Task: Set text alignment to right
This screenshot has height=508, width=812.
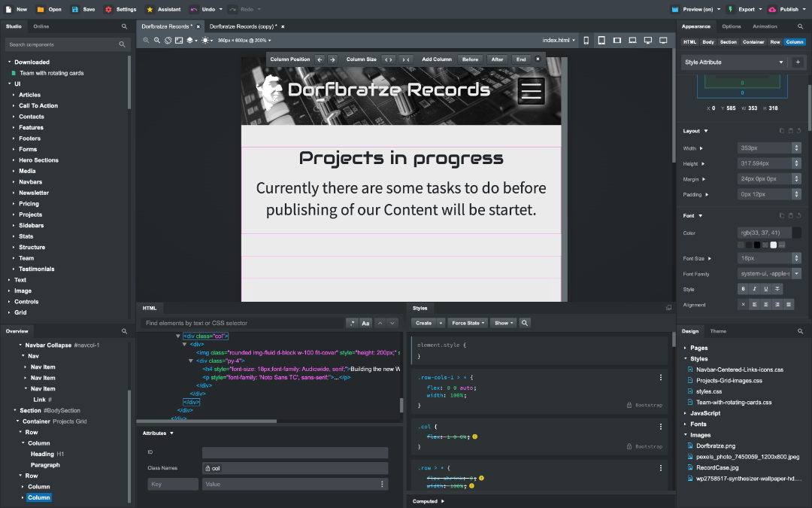Action: pos(777,305)
